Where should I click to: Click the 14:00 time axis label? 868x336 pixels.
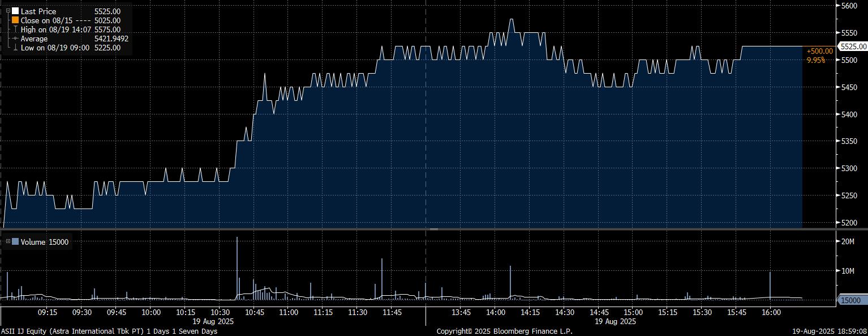pyautogui.click(x=495, y=312)
